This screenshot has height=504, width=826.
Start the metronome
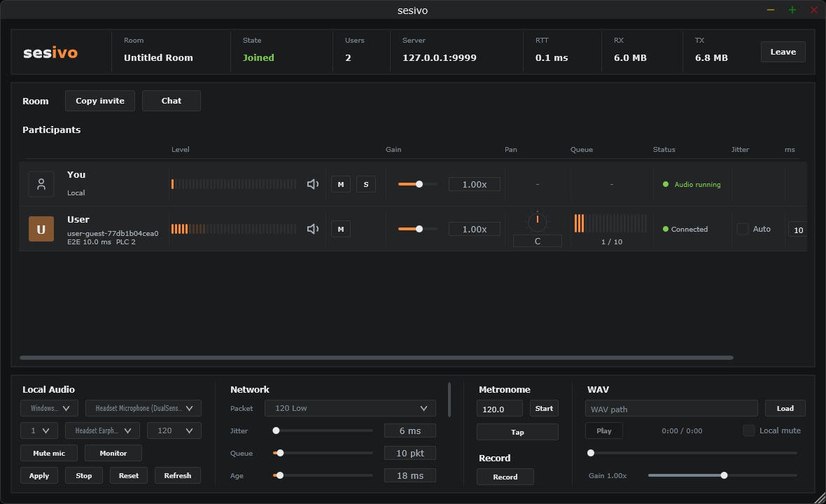click(x=544, y=409)
